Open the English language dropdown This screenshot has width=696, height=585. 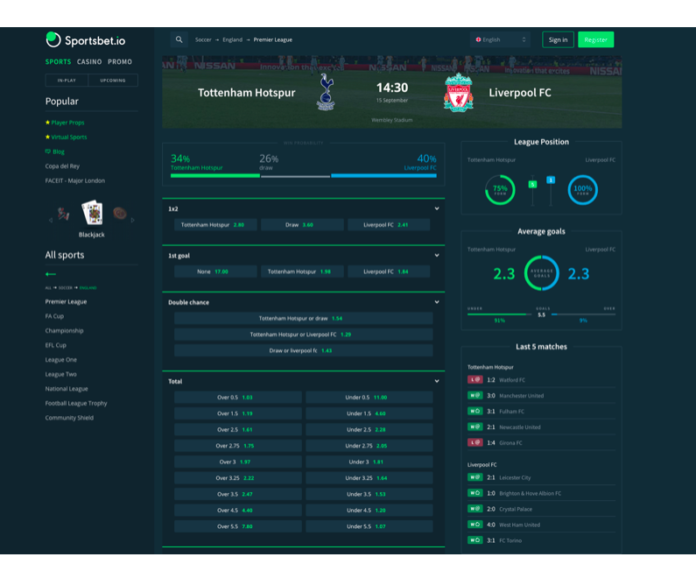500,40
